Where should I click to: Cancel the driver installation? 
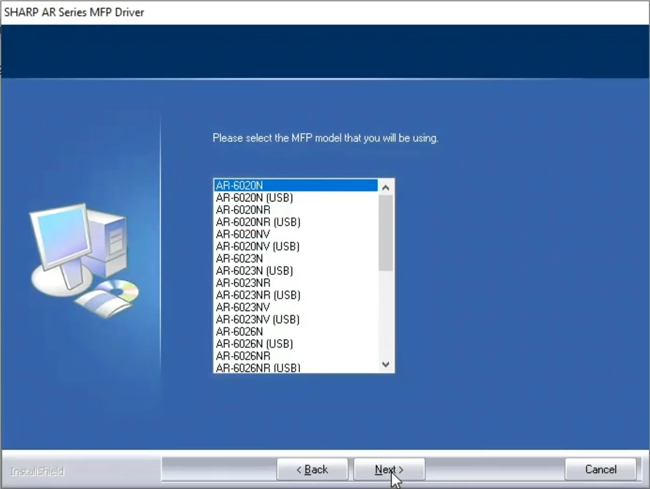600,469
